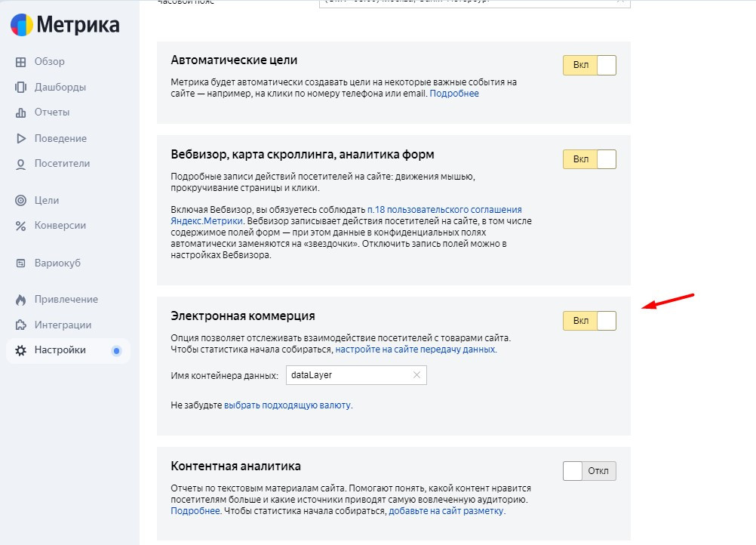Viewport: 756px width, 545px height.
Task: Click the Отчеты bar chart icon
Action: (20, 112)
